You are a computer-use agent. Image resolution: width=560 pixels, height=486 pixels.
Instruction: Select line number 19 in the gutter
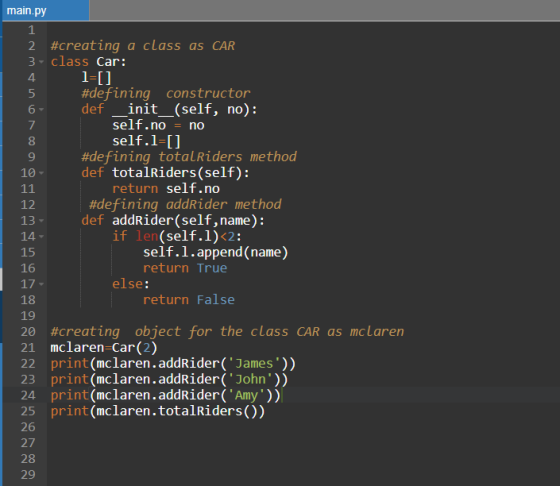click(x=28, y=316)
